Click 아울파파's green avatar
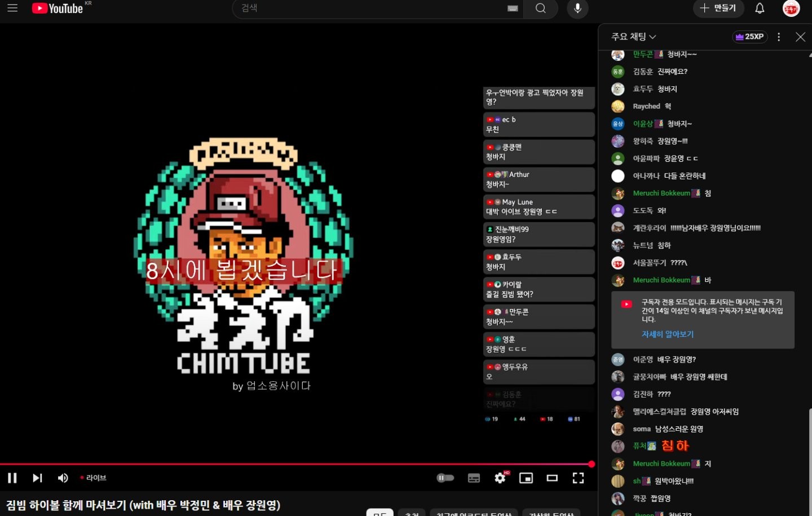This screenshot has height=516, width=812. pos(618,158)
